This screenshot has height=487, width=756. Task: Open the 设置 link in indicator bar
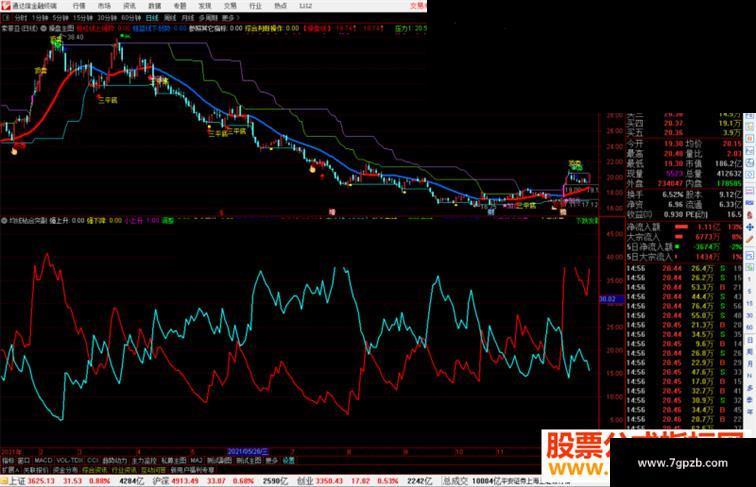pyautogui.click(x=288, y=460)
